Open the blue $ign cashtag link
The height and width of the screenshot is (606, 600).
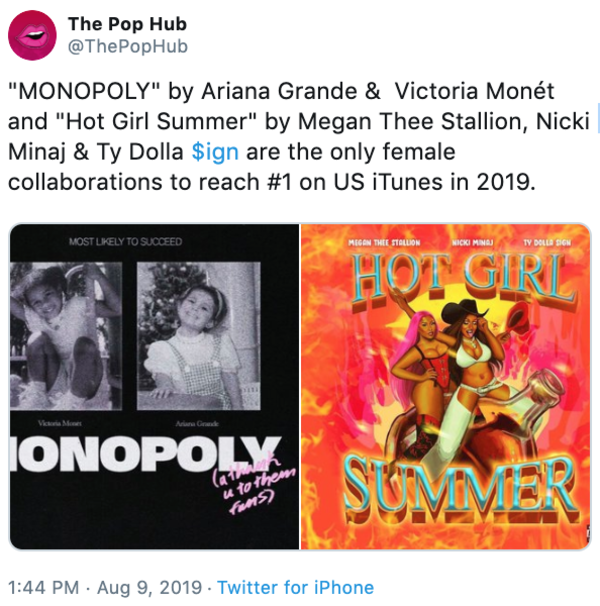tap(215, 152)
